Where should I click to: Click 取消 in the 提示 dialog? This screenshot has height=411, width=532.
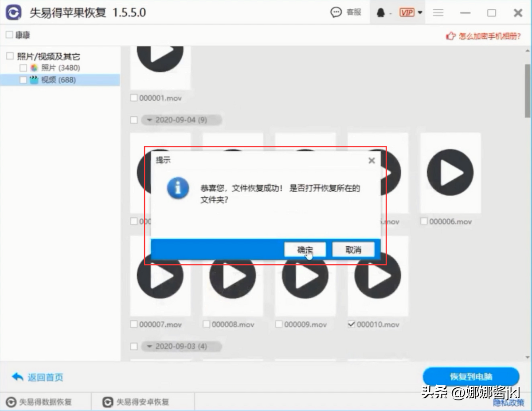click(353, 250)
